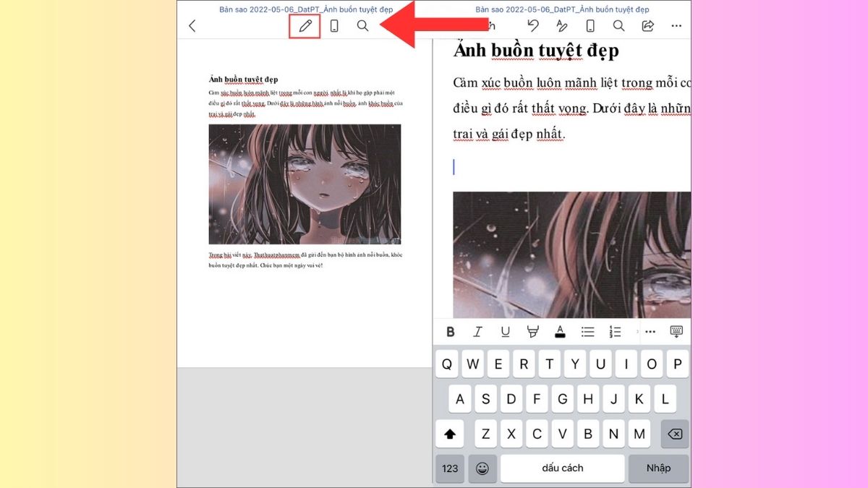Viewport: 868px width, 488px height.
Task: Open the text formatting tool
Action: coord(564,25)
